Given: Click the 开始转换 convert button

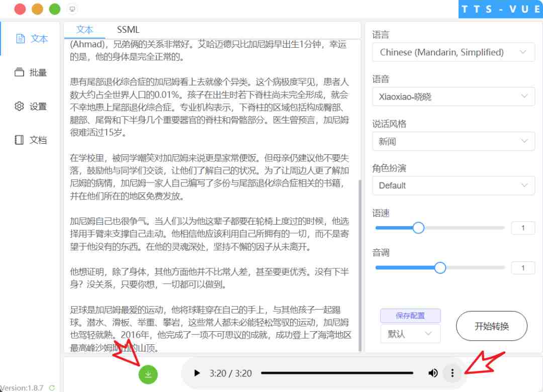Looking at the screenshot, I should click(x=491, y=326).
